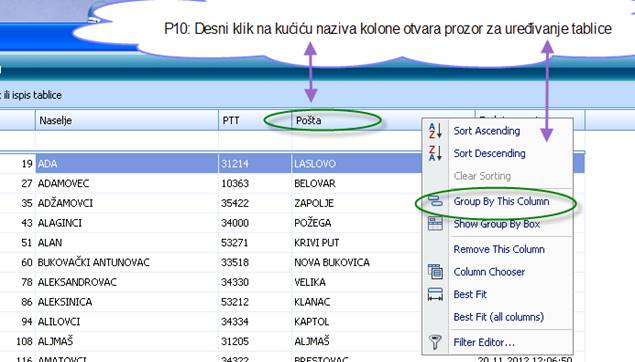635x362 pixels.
Task: Select the ALILOVCI cell
Action: [x=127, y=322]
